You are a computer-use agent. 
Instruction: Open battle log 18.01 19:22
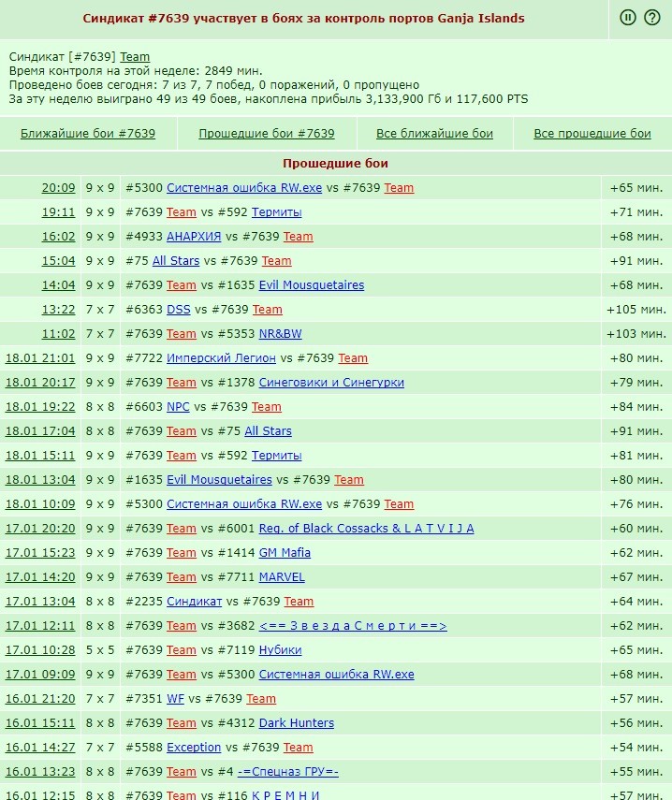coord(40,407)
